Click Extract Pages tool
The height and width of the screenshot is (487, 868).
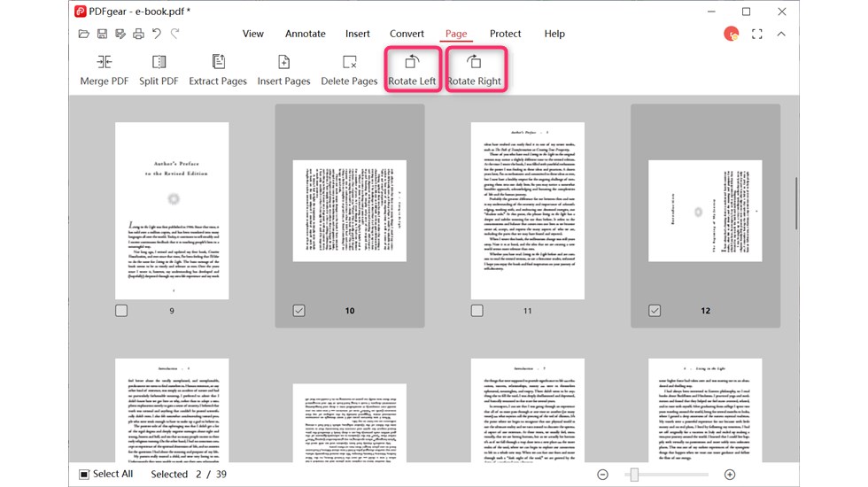pos(218,70)
